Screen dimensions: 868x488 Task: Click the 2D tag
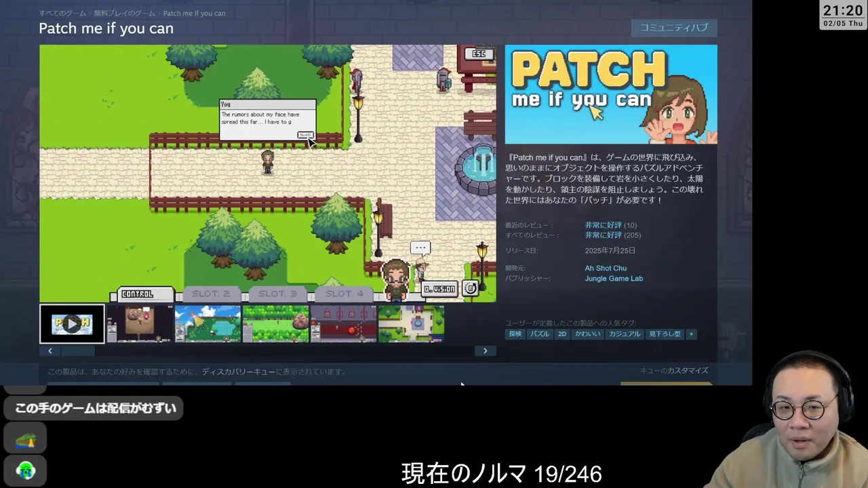[562, 334]
